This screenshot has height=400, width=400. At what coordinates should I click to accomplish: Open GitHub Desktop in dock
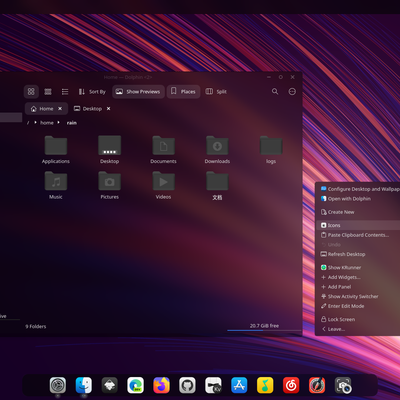[x=187, y=385]
